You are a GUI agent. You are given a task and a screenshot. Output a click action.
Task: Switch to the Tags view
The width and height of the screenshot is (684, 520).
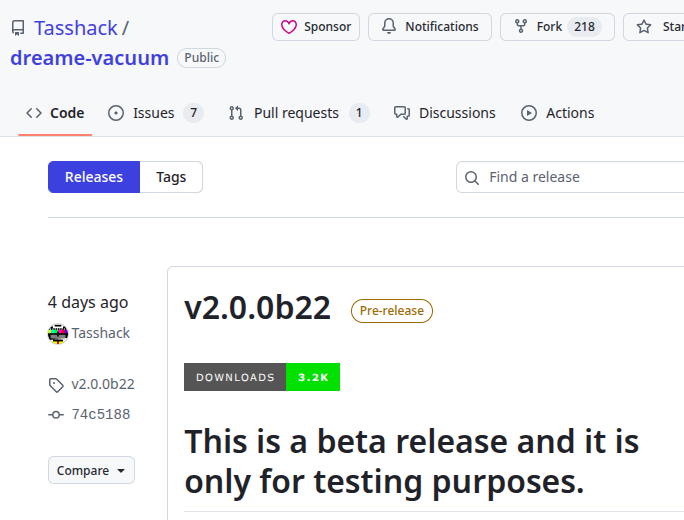pos(171,177)
